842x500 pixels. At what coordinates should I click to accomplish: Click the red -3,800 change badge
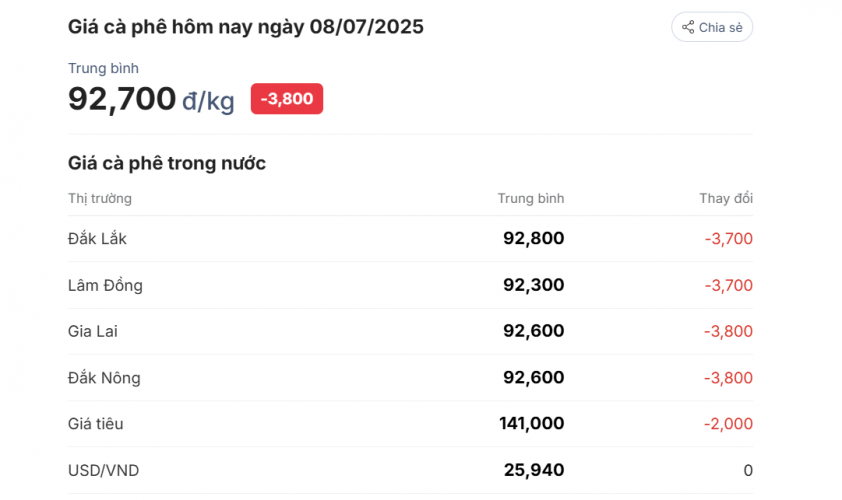tap(287, 98)
